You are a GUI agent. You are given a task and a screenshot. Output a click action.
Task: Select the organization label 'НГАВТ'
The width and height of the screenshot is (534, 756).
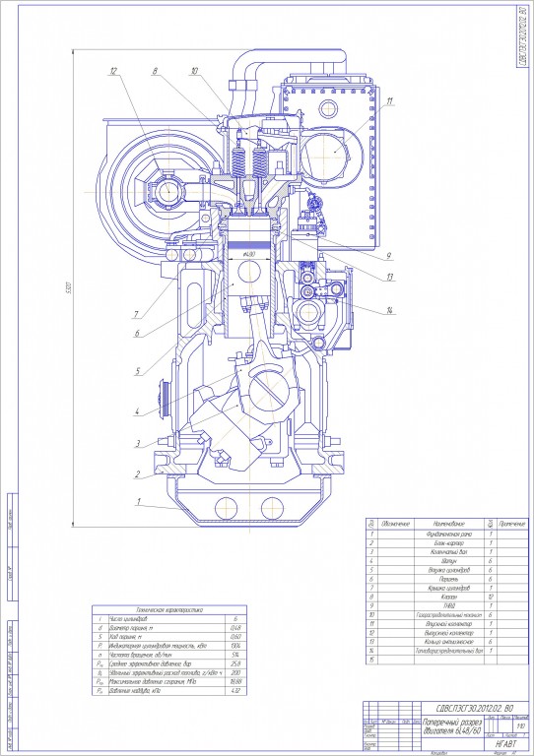[x=505, y=744]
